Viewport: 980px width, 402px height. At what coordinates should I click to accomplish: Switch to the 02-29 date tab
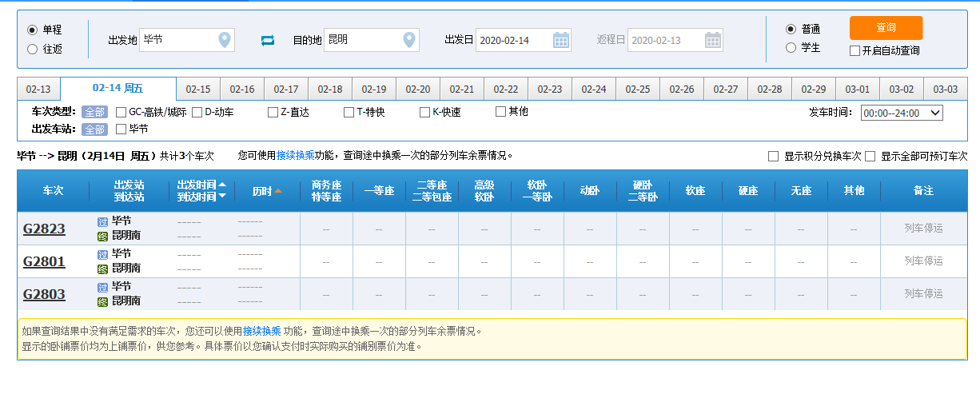814,89
